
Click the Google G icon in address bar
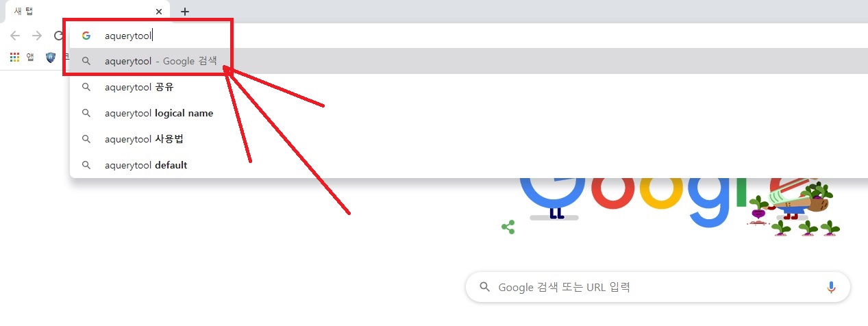point(86,36)
